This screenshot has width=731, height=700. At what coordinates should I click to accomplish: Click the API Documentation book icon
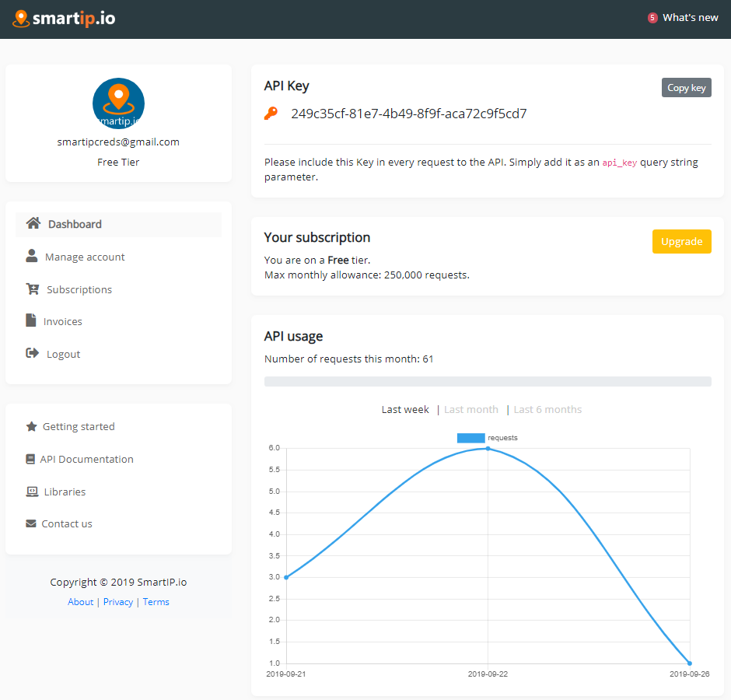(x=30, y=459)
